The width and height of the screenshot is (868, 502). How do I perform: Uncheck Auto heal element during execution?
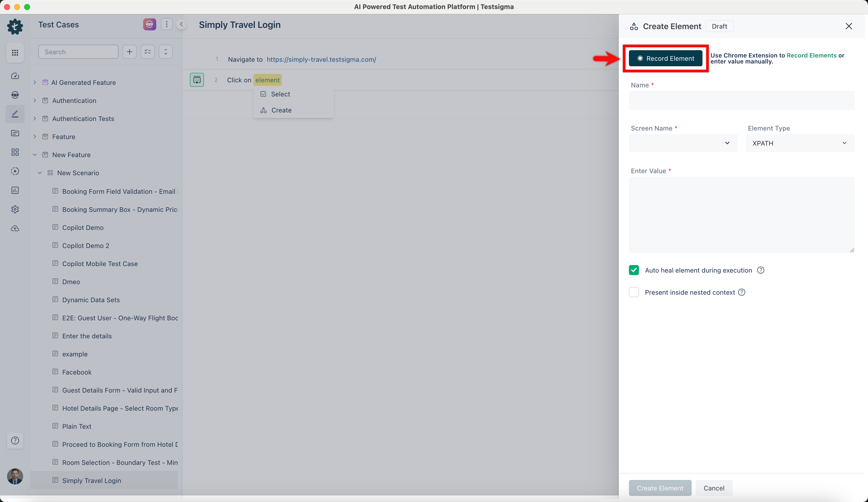(x=634, y=270)
